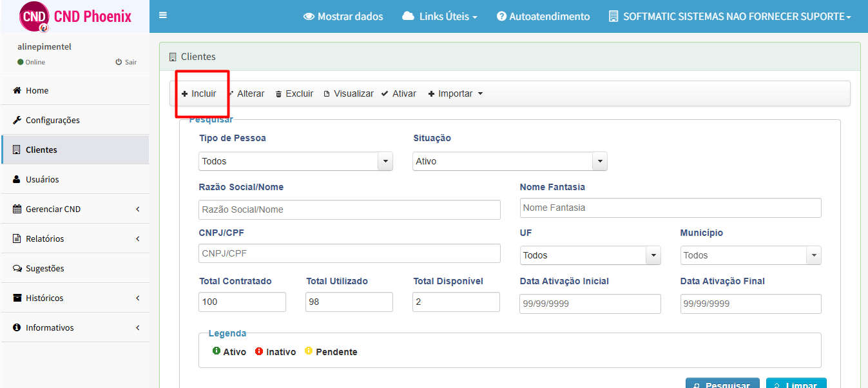Click the Sair logout link
Viewport: 868px width, 388px height.
coord(126,62)
